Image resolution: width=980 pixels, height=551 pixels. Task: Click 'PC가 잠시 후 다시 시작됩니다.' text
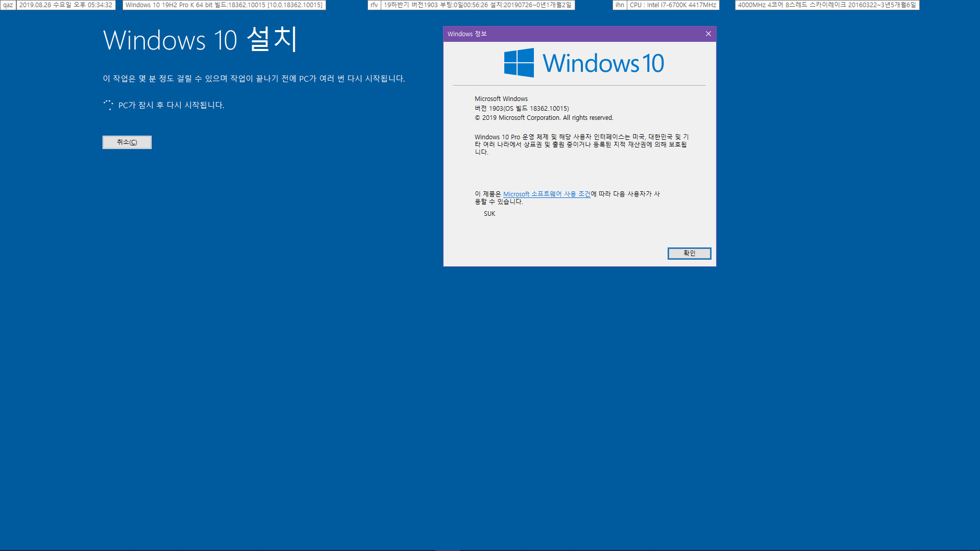pyautogui.click(x=171, y=105)
